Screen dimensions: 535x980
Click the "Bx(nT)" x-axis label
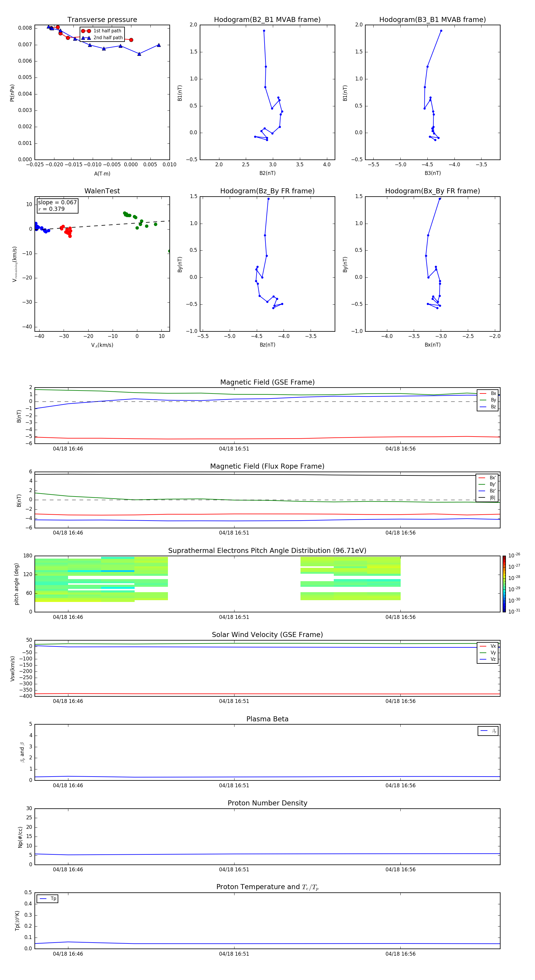[432, 345]
